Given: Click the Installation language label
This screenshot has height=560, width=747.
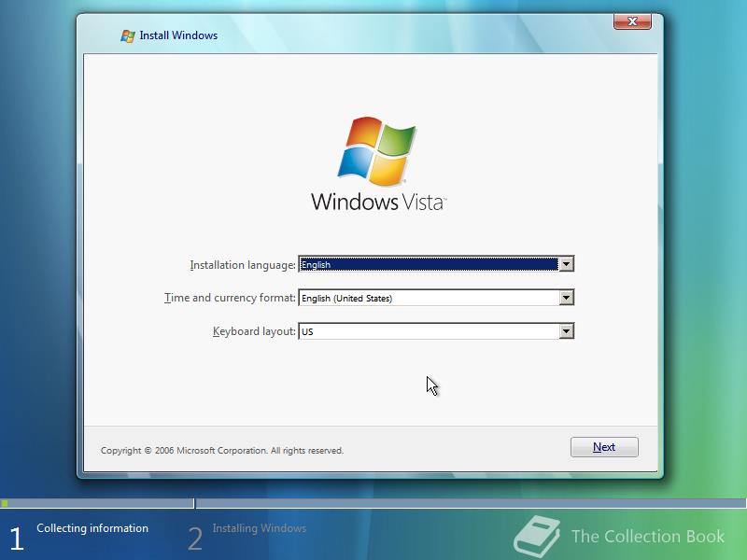Looking at the screenshot, I should tap(243, 265).
